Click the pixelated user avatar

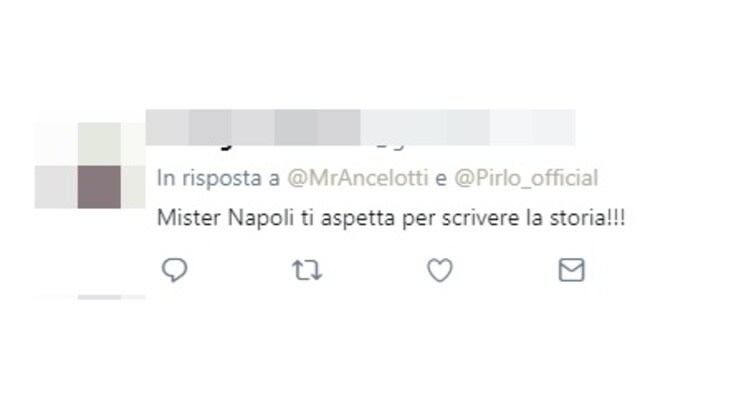pyautogui.click(x=90, y=165)
